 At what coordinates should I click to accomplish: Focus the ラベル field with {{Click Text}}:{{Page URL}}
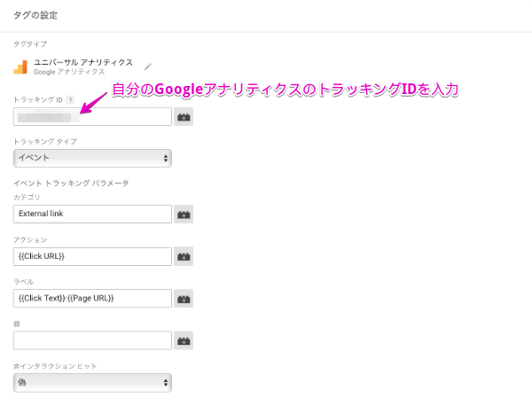pos(92,299)
